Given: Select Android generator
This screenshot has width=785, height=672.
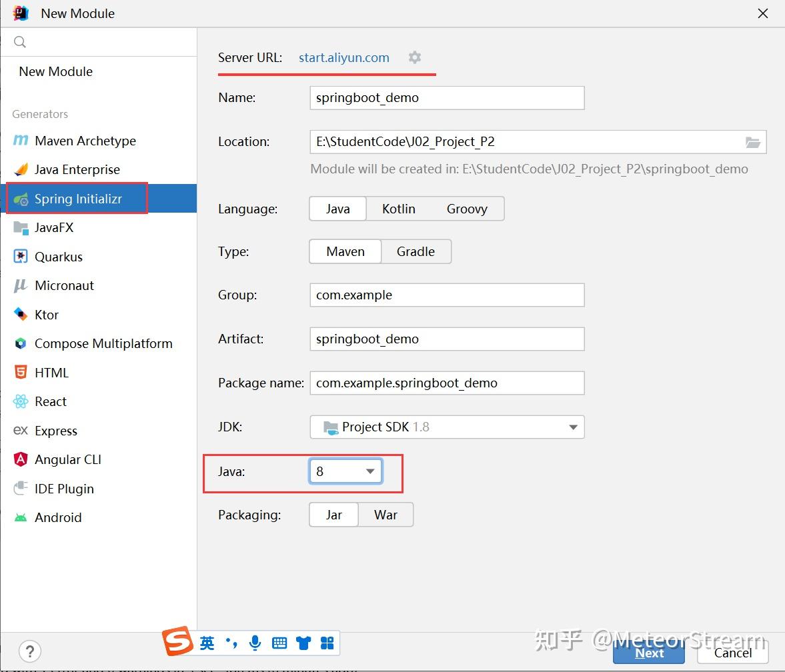Looking at the screenshot, I should point(99,518).
